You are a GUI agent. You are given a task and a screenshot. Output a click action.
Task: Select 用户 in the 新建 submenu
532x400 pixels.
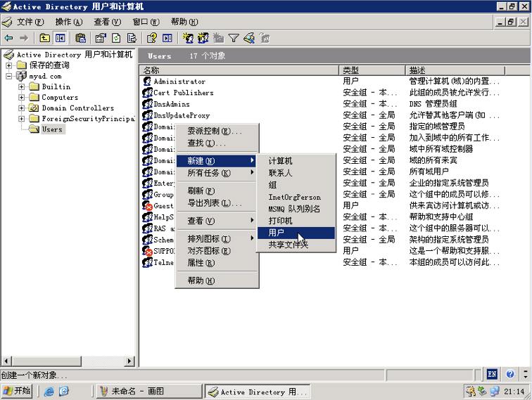(296, 233)
